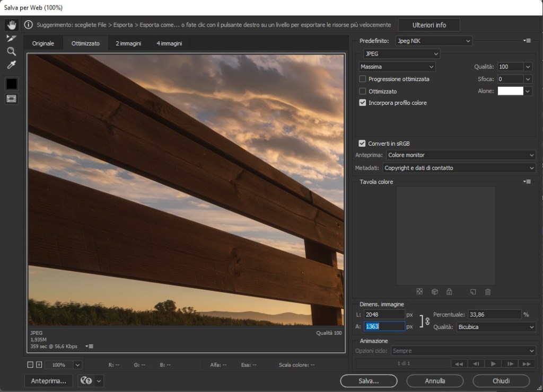The image size is (543, 392).
Task: Enable Progressione ottimizzata checkbox
Action: (363, 79)
